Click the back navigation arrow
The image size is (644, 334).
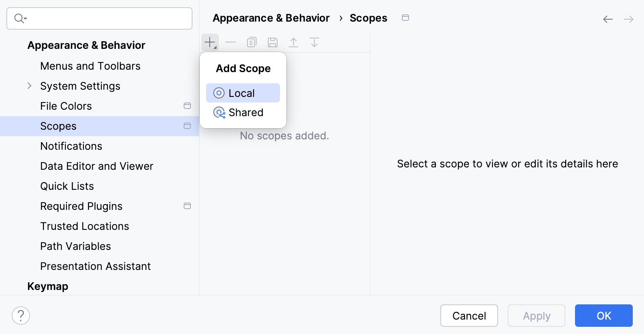coord(608,19)
